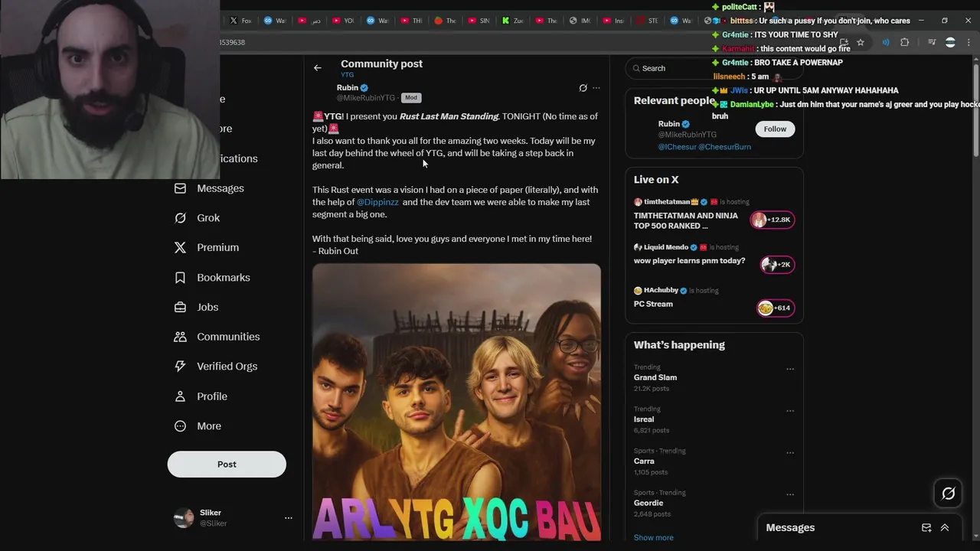Click the search magnifier icon
Image resolution: width=980 pixels, height=551 pixels.
pyautogui.click(x=636, y=68)
